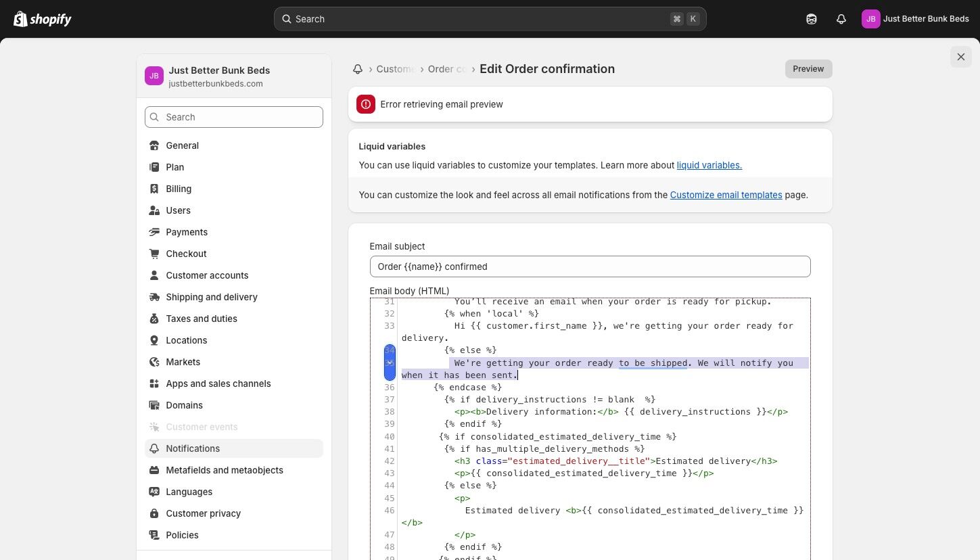Open the Sidekick assistant icon
This screenshot has width=980, height=560.
click(812, 19)
